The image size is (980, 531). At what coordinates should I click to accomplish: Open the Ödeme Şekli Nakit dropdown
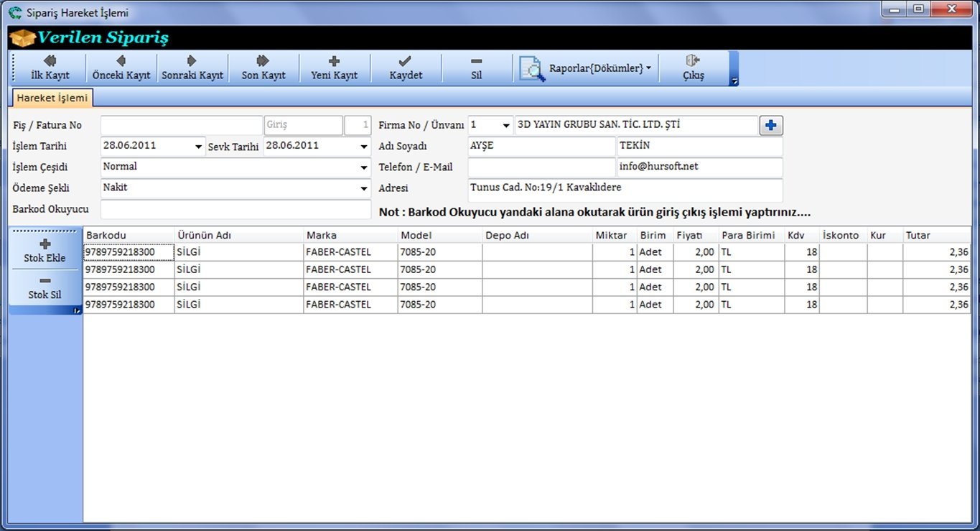365,188
